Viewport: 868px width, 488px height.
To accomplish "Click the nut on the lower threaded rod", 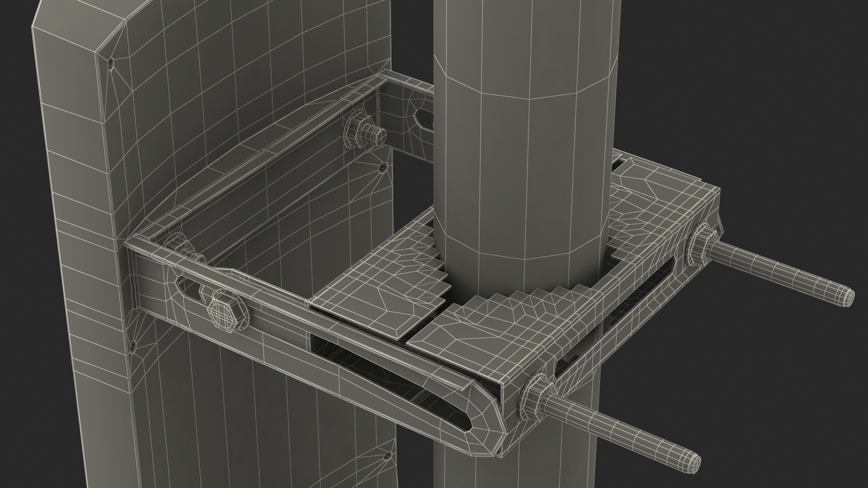I will (537, 397).
